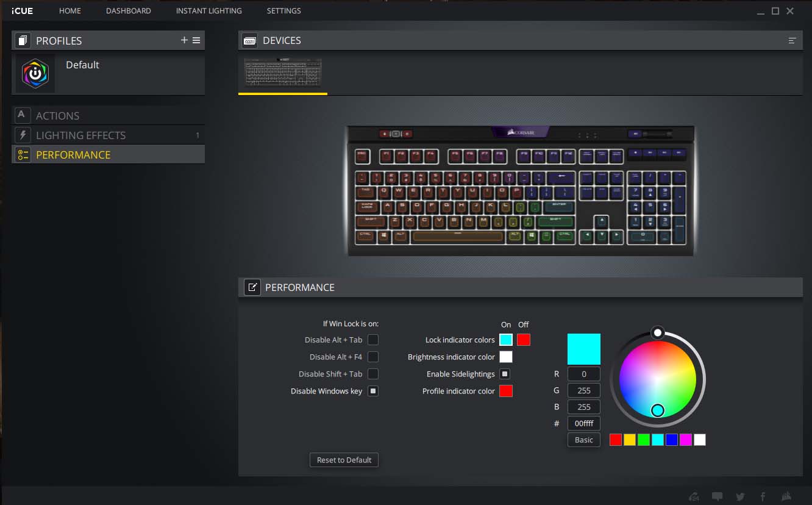
Task: Click the Default profile hexagon icon
Action: click(35, 74)
